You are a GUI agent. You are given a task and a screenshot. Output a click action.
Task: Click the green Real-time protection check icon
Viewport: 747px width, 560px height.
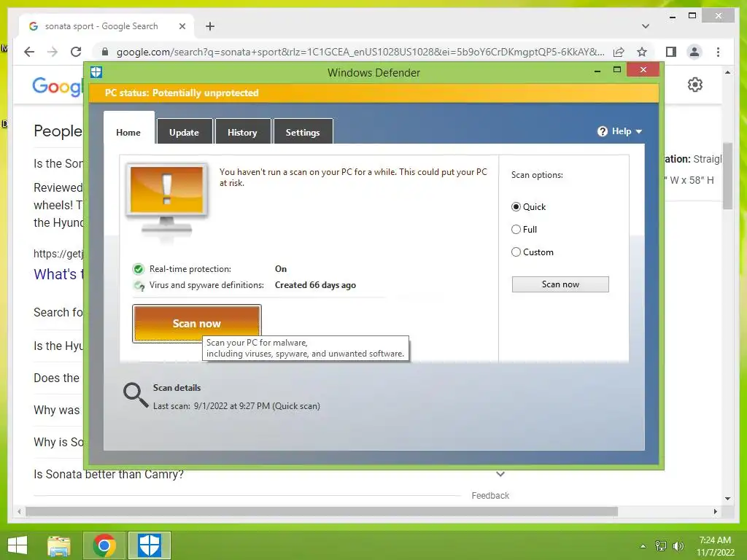(x=138, y=269)
